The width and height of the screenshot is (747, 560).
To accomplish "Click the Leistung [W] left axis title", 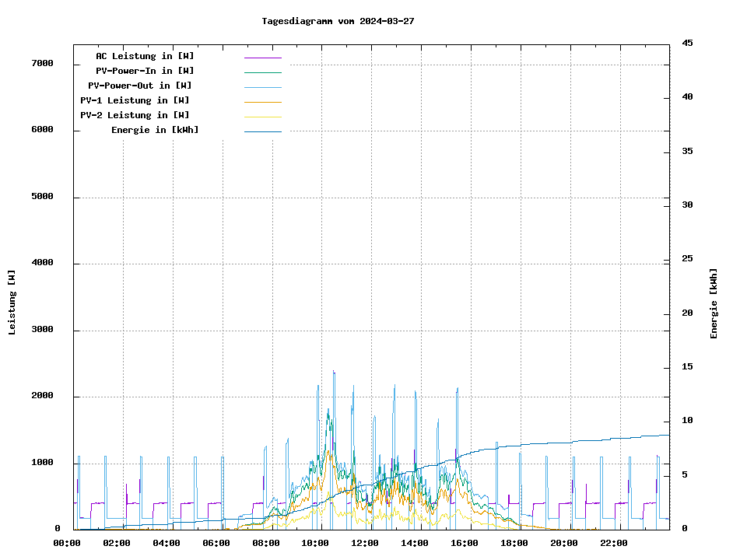I will [x=12, y=303].
